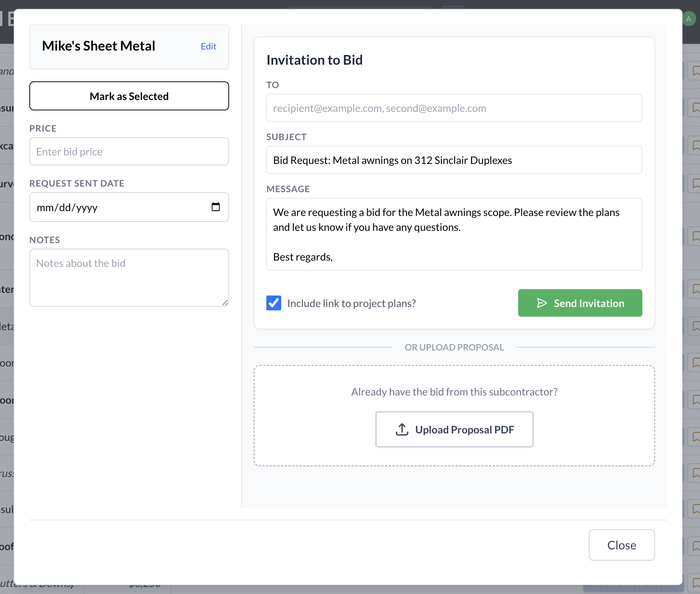
Task: Click the Request Sent Date field
Action: pos(119,207)
